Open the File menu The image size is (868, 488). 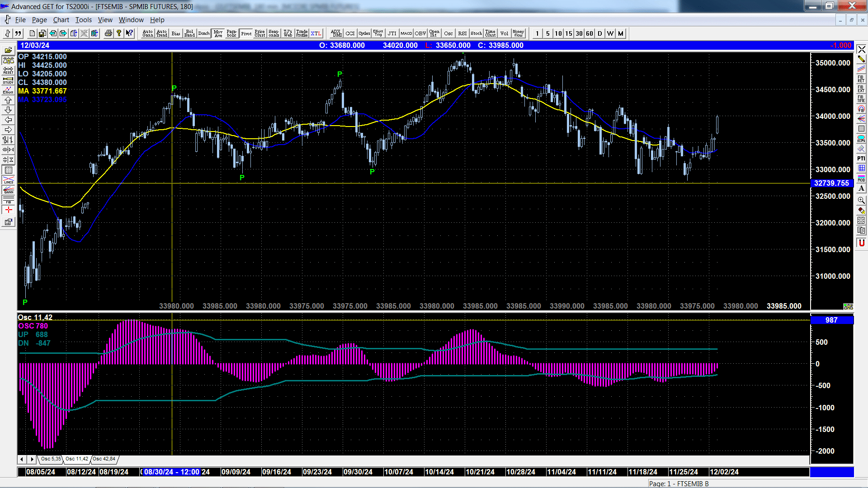tap(20, 20)
